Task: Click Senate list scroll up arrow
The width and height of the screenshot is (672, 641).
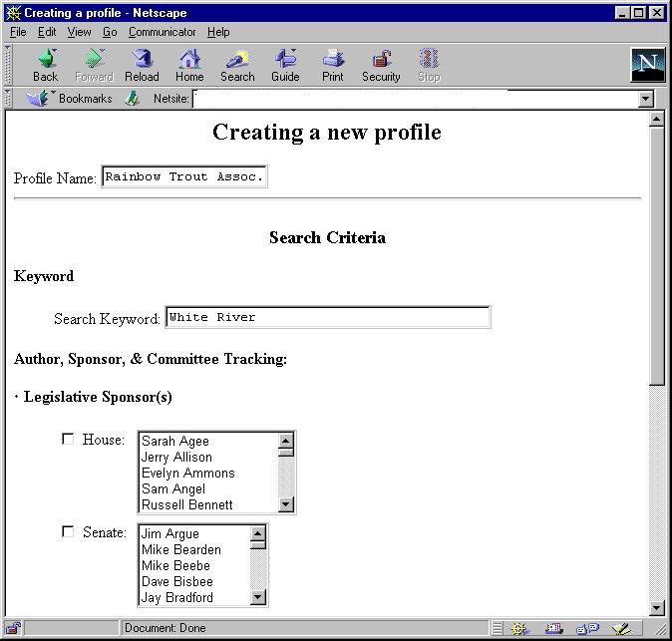Action: tap(258, 534)
